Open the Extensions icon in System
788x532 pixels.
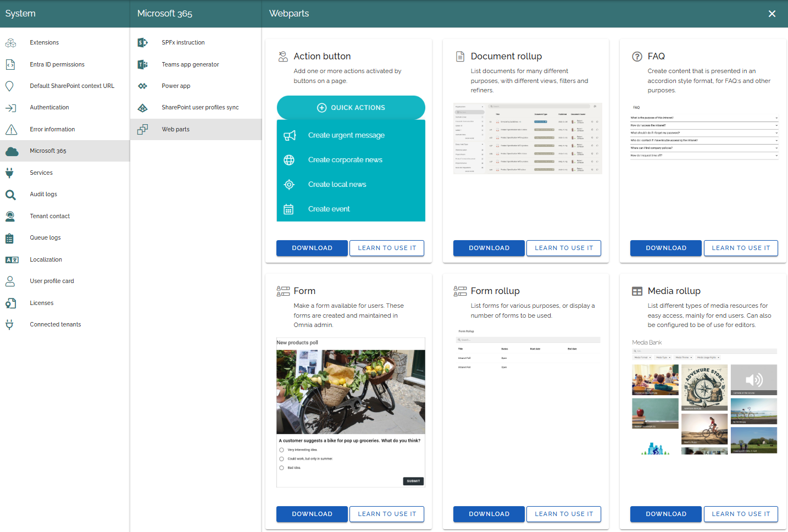[x=10, y=42]
